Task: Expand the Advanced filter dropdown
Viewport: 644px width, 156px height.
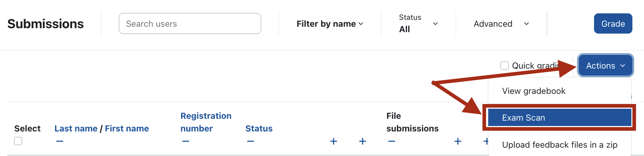Action: coord(501,24)
